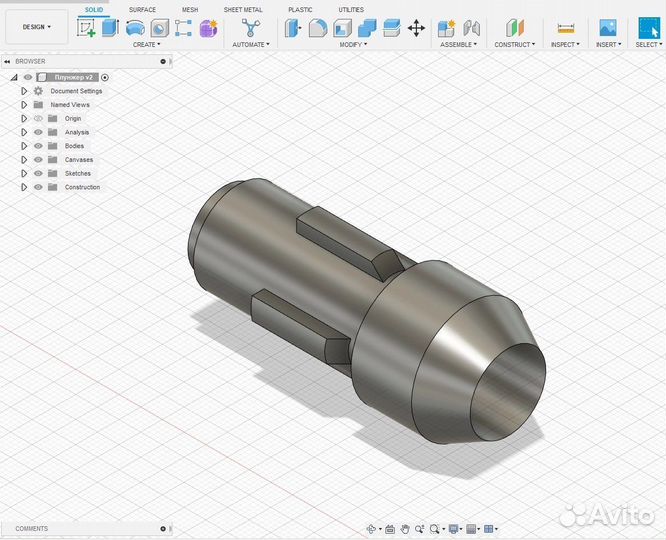The image size is (666, 540).
Task: Click the Orbit tool in navigation bar
Action: [x=372, y=529]
